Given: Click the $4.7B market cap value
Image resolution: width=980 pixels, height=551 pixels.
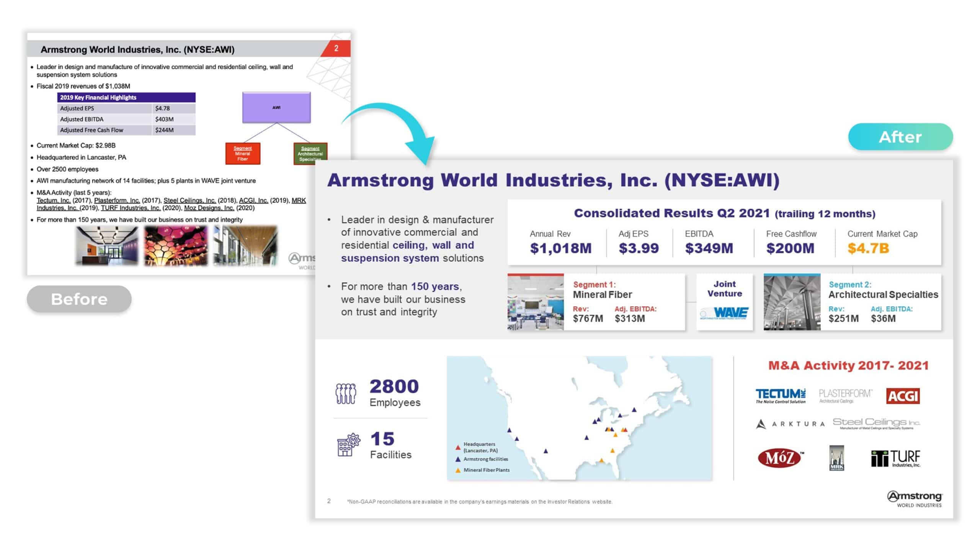Looking at the screenshot, I should 868,248.
